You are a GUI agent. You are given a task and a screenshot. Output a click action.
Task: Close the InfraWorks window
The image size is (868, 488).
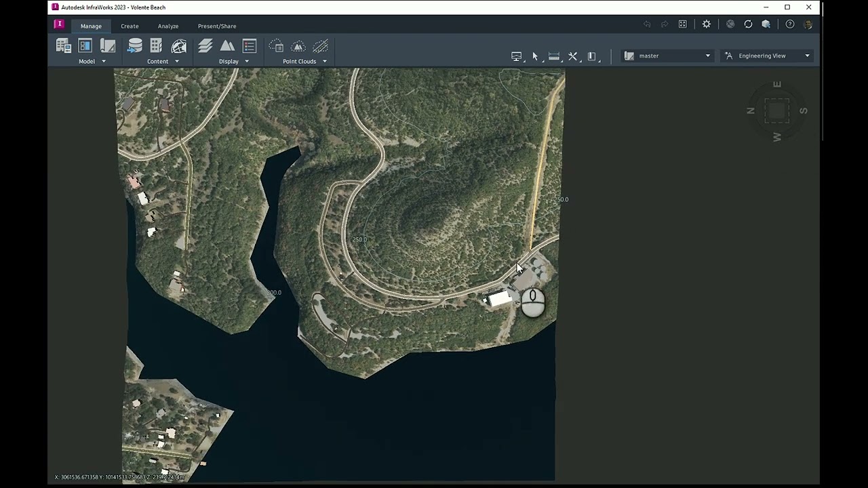809,7
